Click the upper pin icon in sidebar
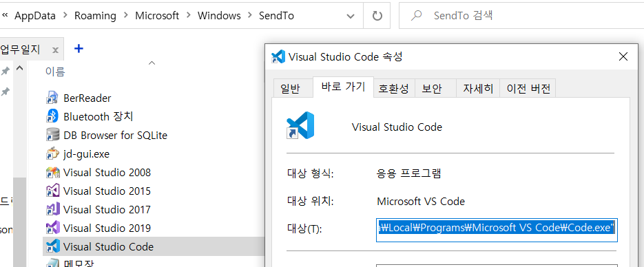The height and width of the screenshot is (267, 644). 5,71
